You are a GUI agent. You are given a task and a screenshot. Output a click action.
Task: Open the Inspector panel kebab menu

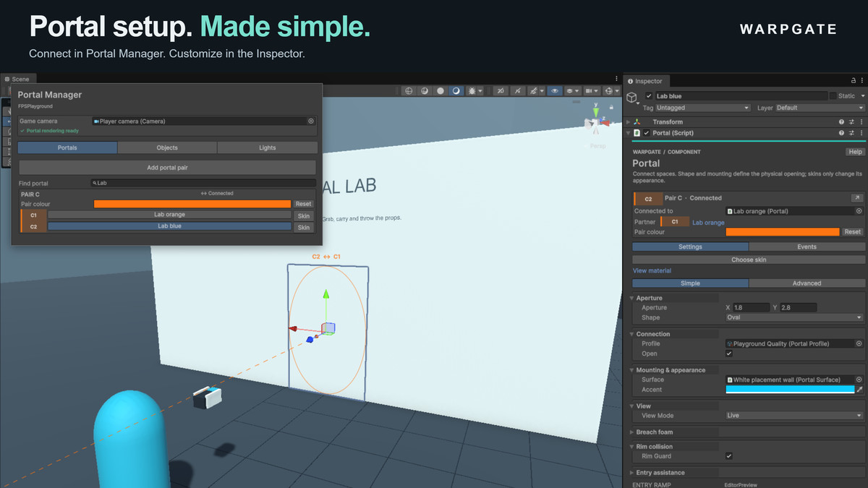coord(863,81)
